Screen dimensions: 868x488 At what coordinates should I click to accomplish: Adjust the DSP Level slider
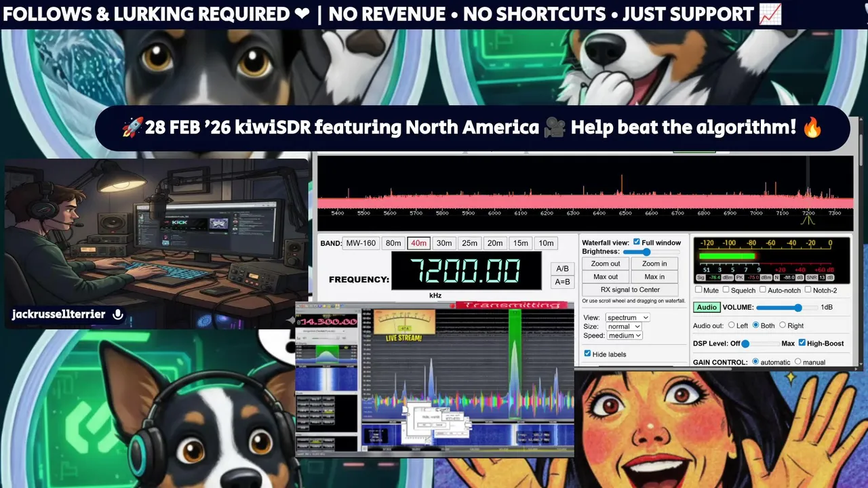click(760, 344)
